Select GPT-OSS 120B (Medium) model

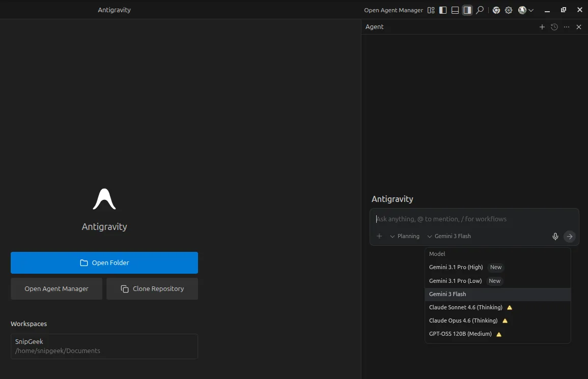497,334
